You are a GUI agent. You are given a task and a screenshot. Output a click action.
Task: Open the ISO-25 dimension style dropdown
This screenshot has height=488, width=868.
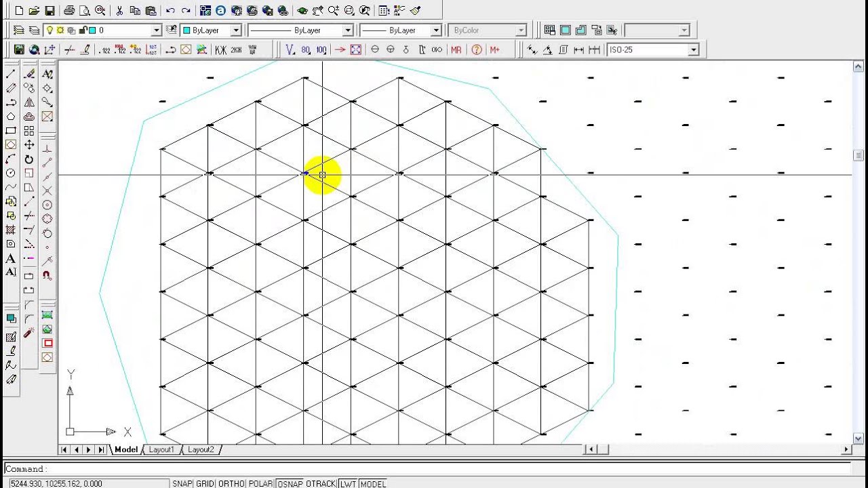click(x=693, y=49)
